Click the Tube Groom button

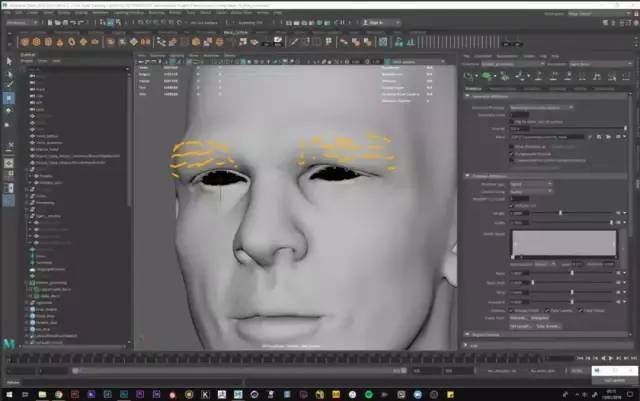(x=548, y=326)
